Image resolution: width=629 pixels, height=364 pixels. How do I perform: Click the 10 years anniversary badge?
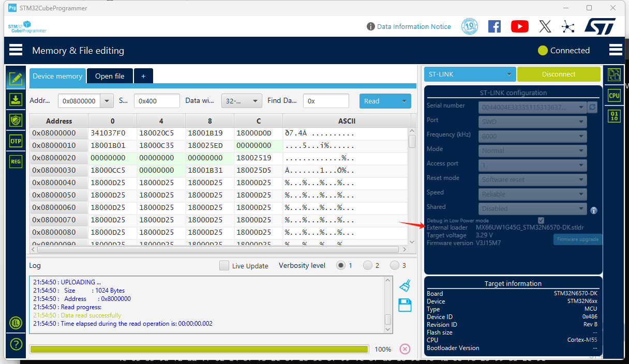470,26
